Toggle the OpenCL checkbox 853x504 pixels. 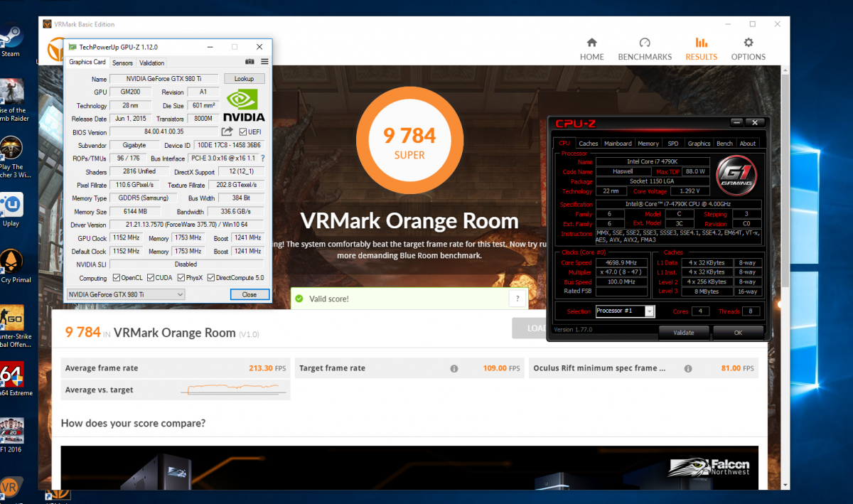[x=116, y=278]
